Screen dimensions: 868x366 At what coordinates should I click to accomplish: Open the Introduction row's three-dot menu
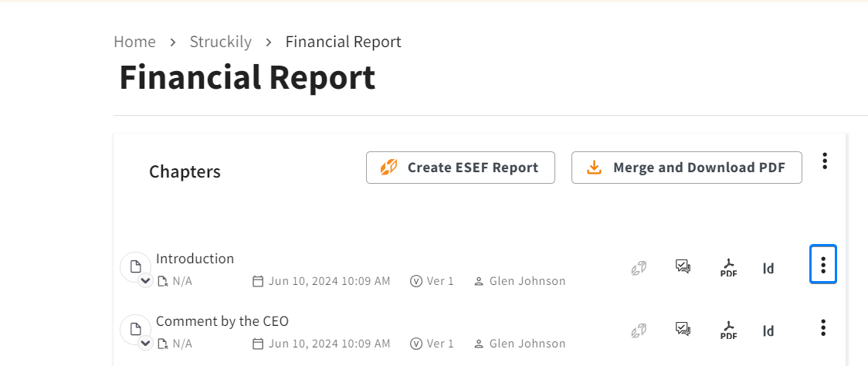coord(823,264)
